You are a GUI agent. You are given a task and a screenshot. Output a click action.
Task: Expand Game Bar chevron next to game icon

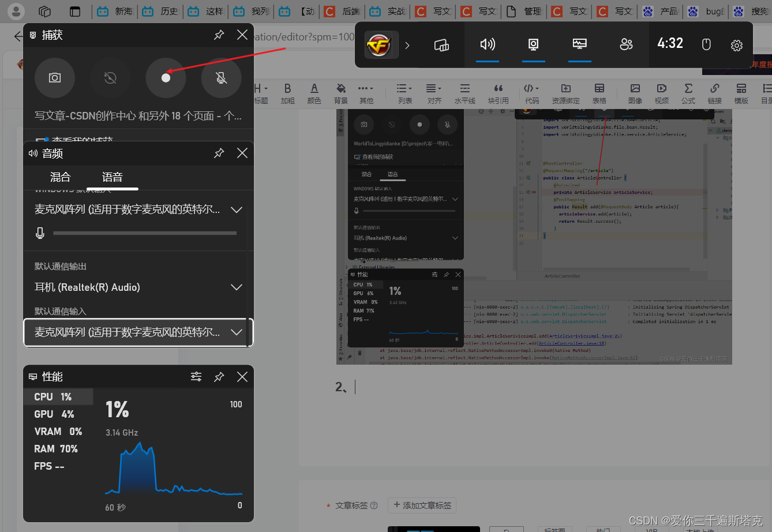[407, 45]
